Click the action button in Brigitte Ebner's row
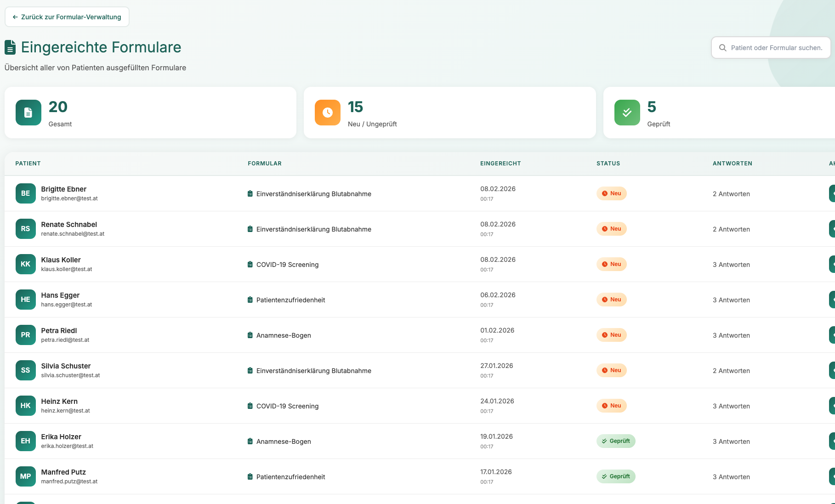The image size is (835, 504). pyautogui.click(x=831, y=193)
